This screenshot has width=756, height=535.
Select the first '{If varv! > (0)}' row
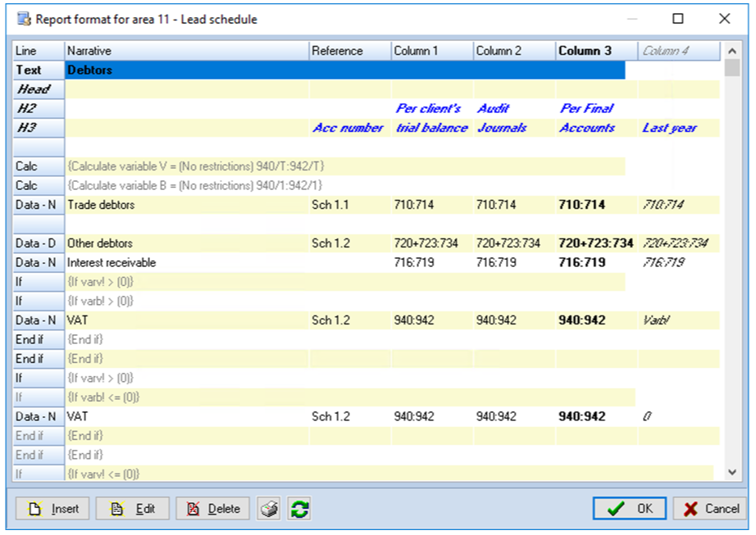click(345, 282)
